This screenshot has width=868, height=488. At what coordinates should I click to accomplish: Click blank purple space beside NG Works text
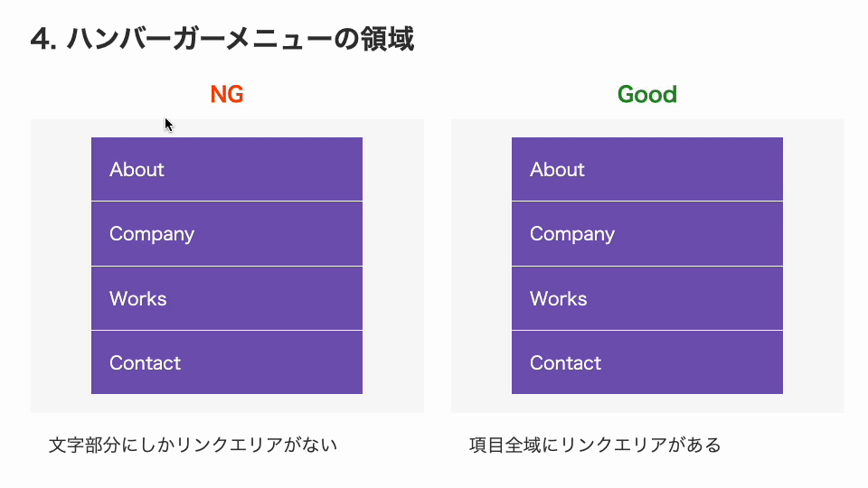click(x=266, y=298)
